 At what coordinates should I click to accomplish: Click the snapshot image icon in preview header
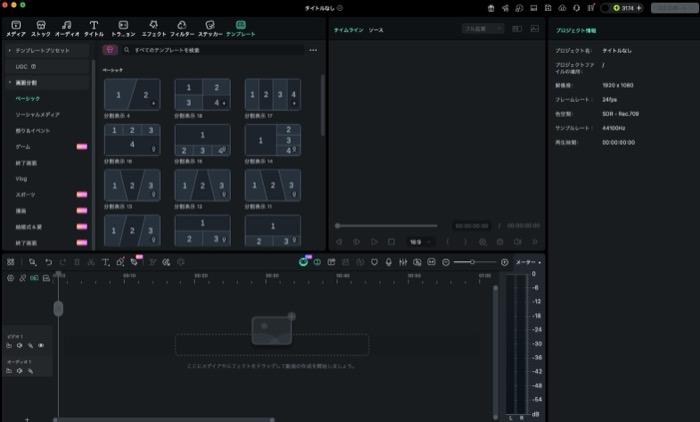click(x=535, y=29)
